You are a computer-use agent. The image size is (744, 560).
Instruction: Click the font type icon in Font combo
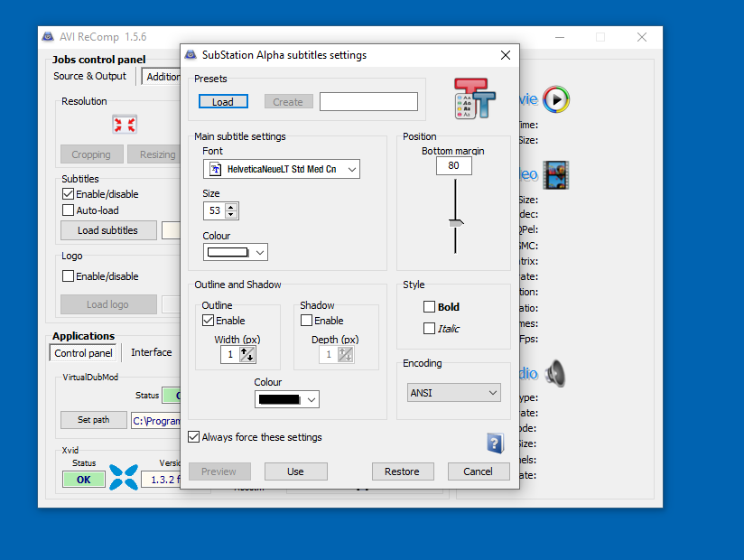[216, 170]
